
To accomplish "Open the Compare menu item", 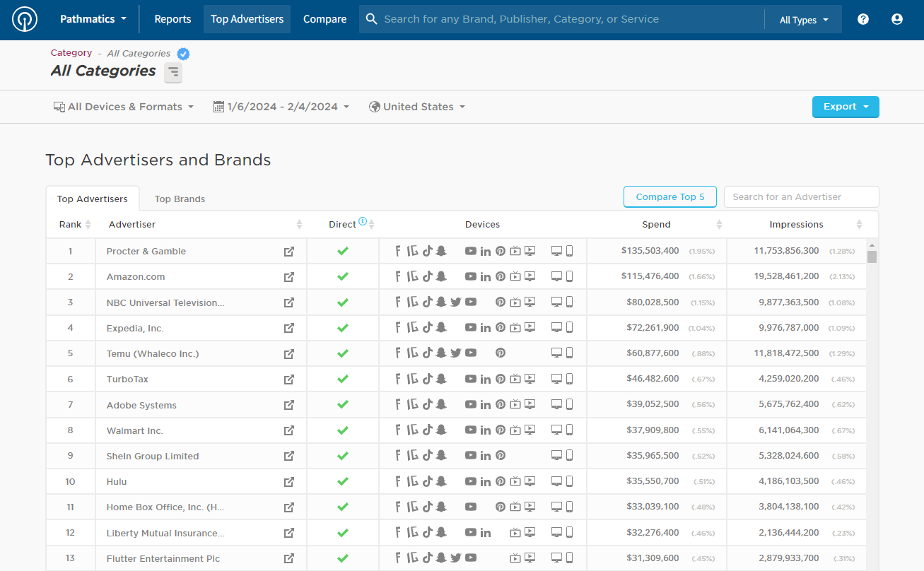I will coord(324,20).
